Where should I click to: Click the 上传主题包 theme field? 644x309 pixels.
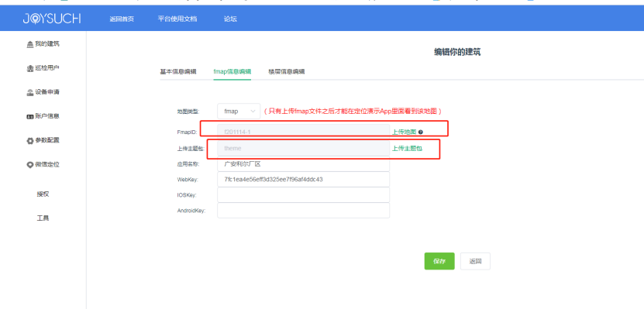click(x=304, y=148)
